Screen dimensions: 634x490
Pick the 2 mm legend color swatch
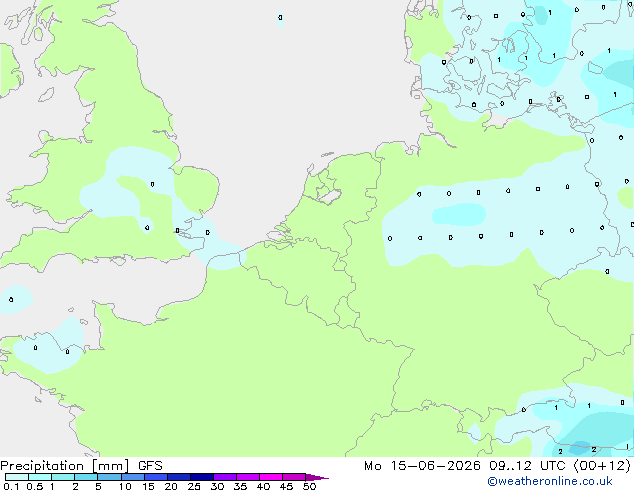(x=86, y=477)
